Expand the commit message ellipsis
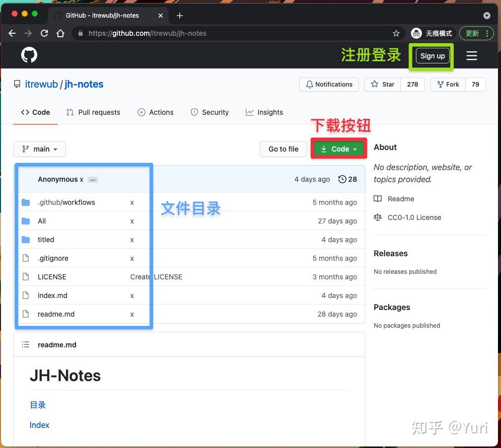501x448 pixels. click(x=93, y=180)
